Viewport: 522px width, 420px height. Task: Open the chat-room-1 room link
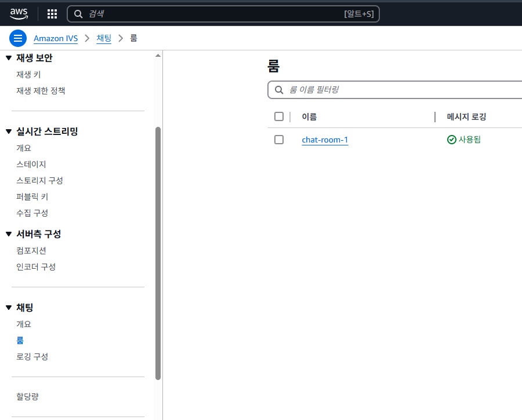(325, 140)
